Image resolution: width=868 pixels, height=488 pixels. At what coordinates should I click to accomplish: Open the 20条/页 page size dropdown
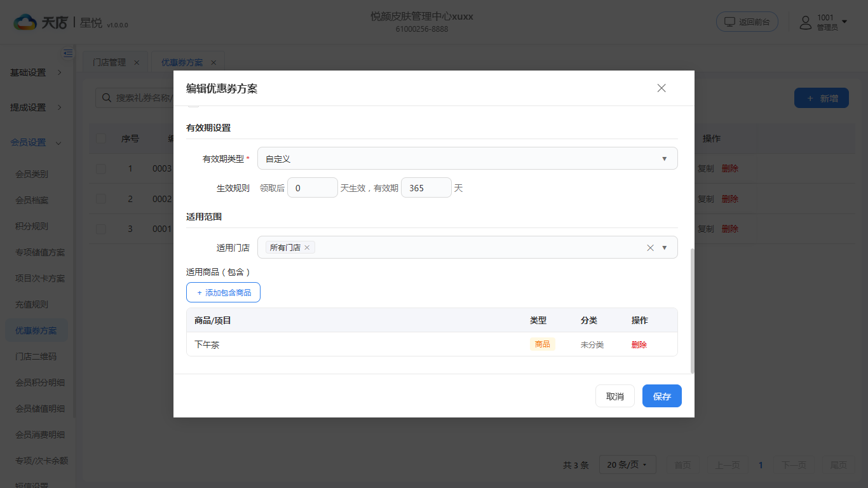(x=627, y=465)
